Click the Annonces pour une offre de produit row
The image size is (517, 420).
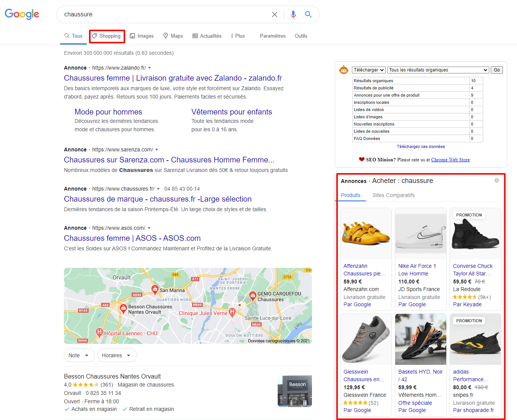click(418, 95)
